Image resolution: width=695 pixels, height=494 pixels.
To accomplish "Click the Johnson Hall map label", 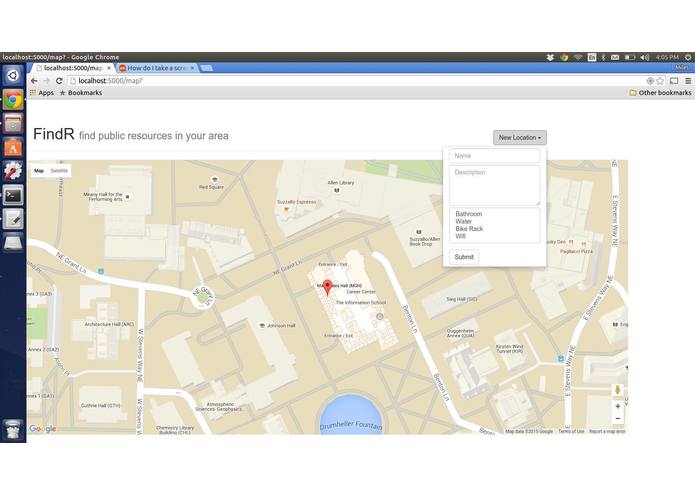I will point(281,326).
